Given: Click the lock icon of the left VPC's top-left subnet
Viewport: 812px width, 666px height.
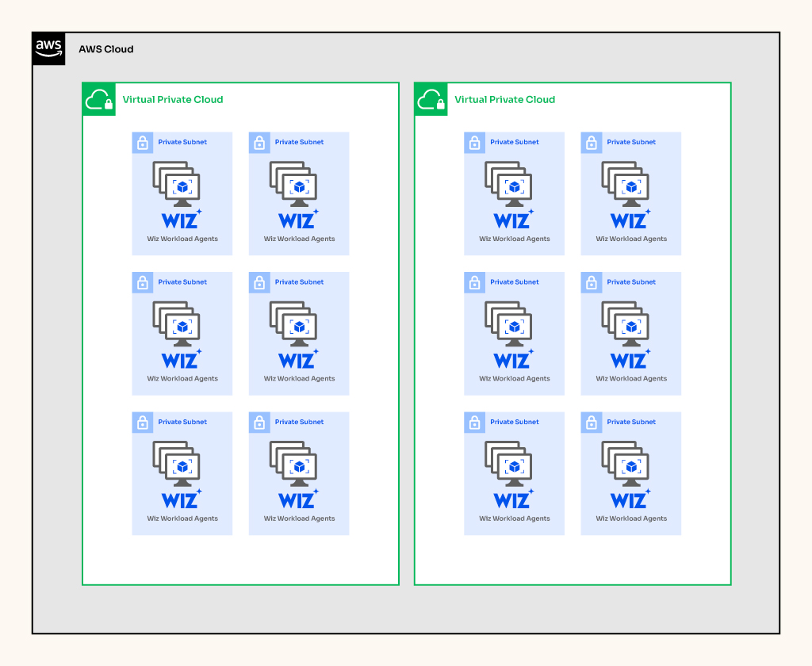Looking at the screenshot, I should click(143, 143).
